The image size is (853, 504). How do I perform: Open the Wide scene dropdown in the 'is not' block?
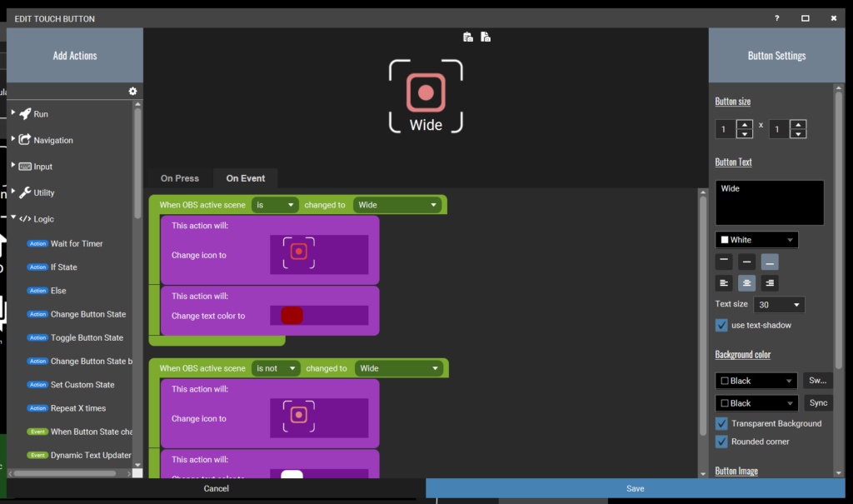point(399,368)
